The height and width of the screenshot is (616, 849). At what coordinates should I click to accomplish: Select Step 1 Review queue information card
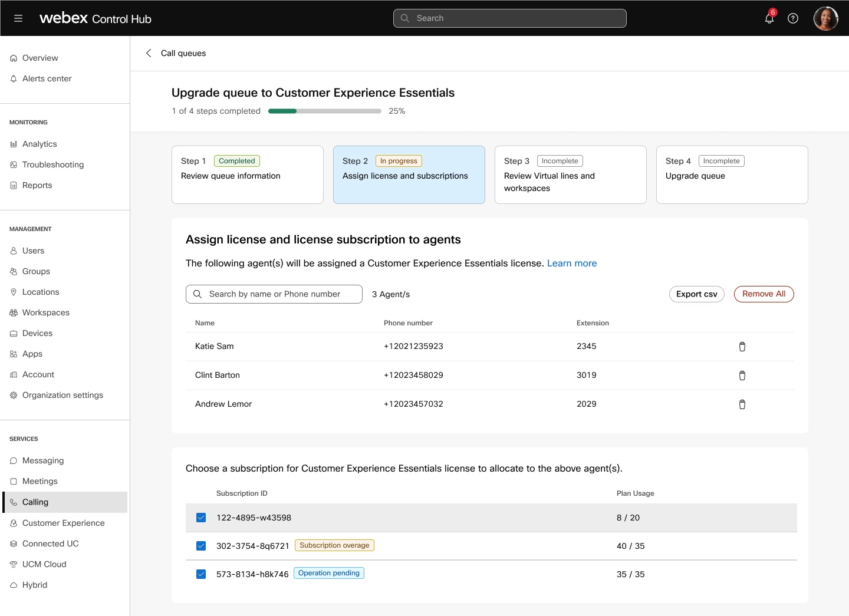point(248,175)
